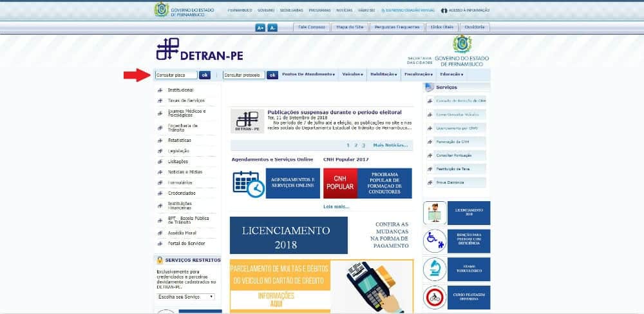Screen dimensions: 644x314
Task: Click the icon beside Assédio Moral
Action: [160, 233]
